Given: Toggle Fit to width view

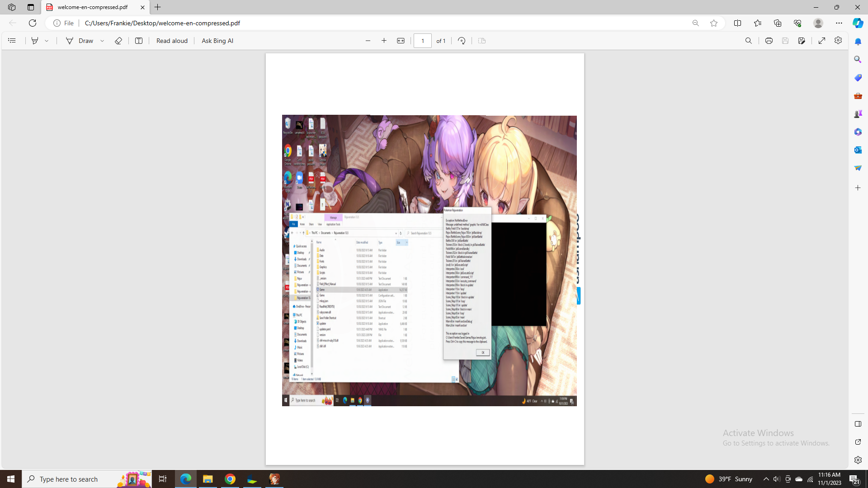Looking at the screenshot, I should 401,41.
